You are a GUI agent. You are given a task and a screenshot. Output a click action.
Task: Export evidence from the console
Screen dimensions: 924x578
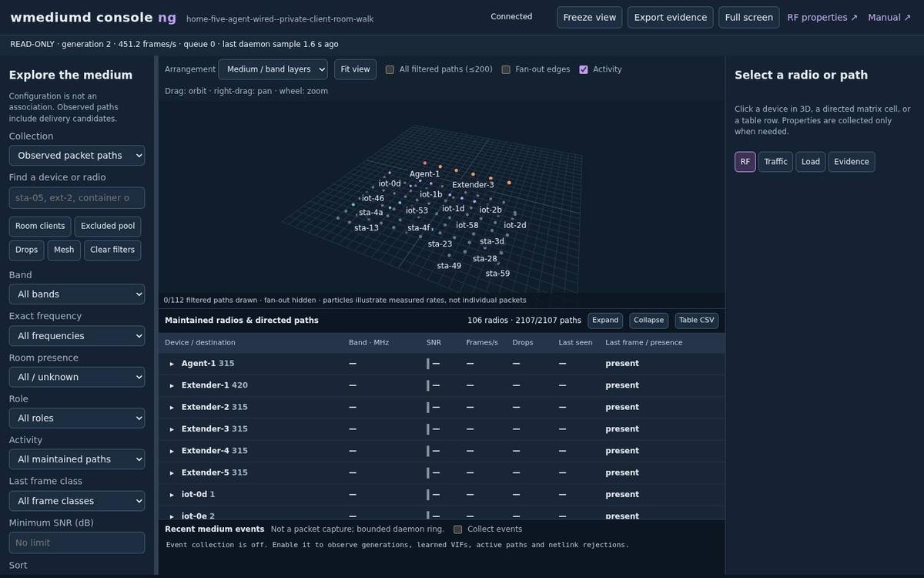(670, 17)
